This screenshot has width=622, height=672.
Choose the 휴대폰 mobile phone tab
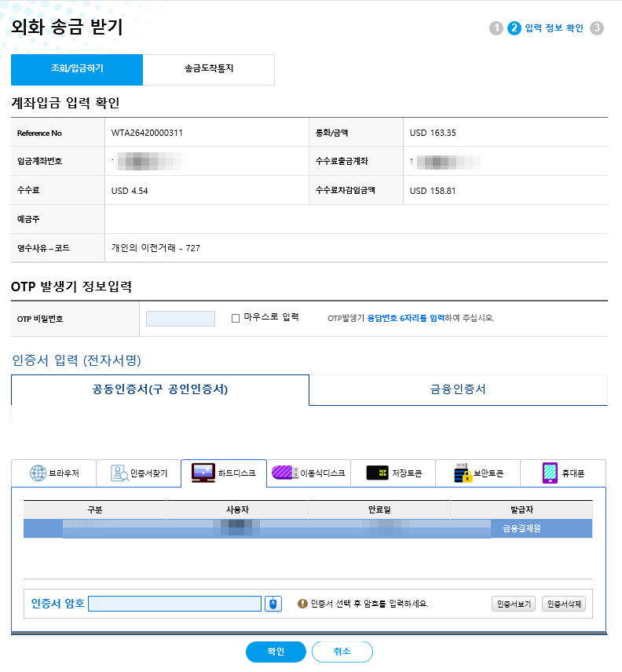[563, 473]
